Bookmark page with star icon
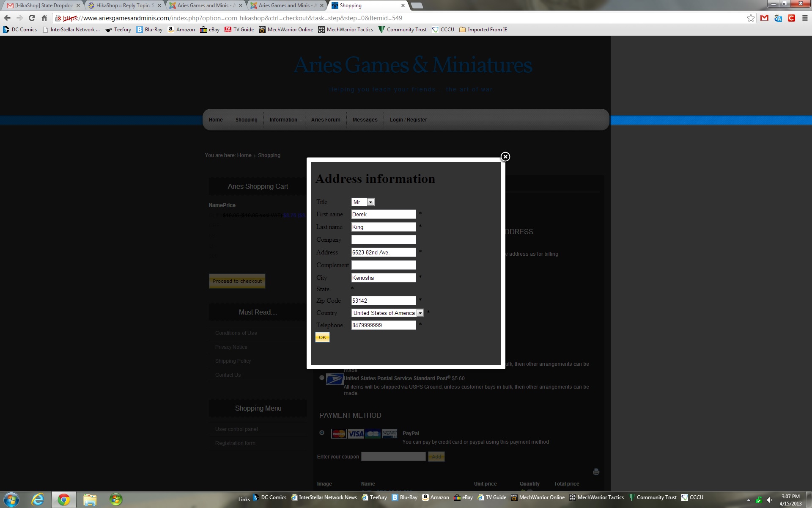The height and width of the screenshot is (508, 812). coord(751,18)
